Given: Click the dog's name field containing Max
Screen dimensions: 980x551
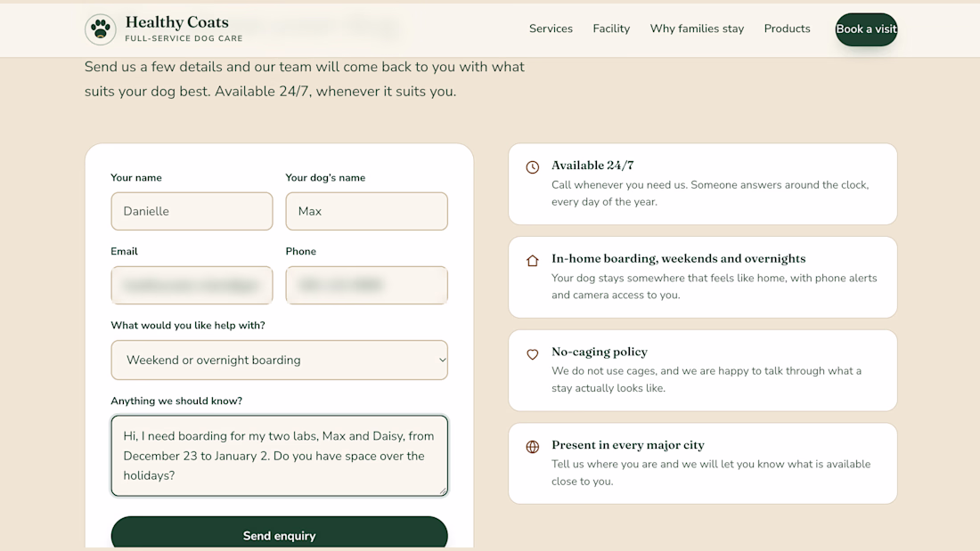Looking at the screenshot, I should click(x=367, y=211).
